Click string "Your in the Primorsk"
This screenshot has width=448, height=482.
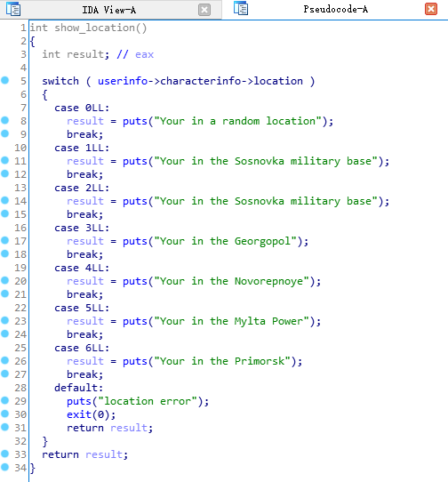(222, 361)
